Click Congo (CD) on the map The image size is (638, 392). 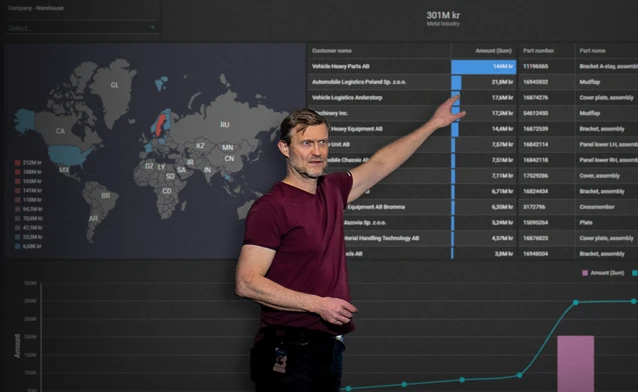click(x=167, y=191)
